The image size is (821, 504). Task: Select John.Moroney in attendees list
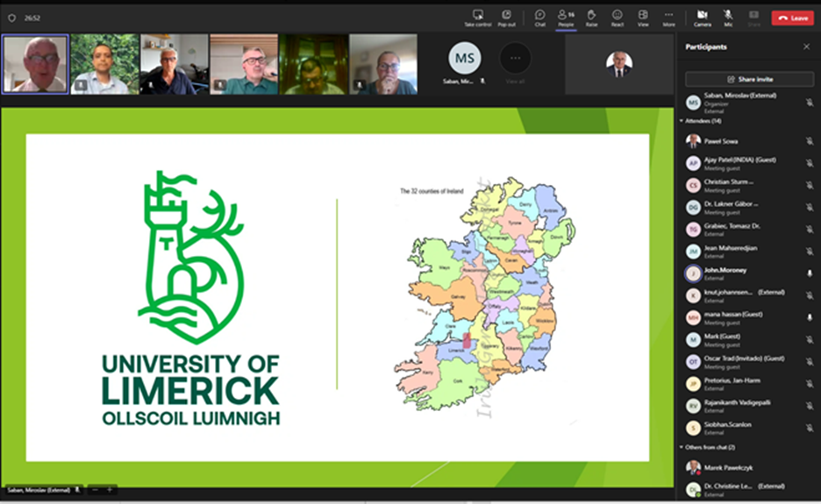749,273
